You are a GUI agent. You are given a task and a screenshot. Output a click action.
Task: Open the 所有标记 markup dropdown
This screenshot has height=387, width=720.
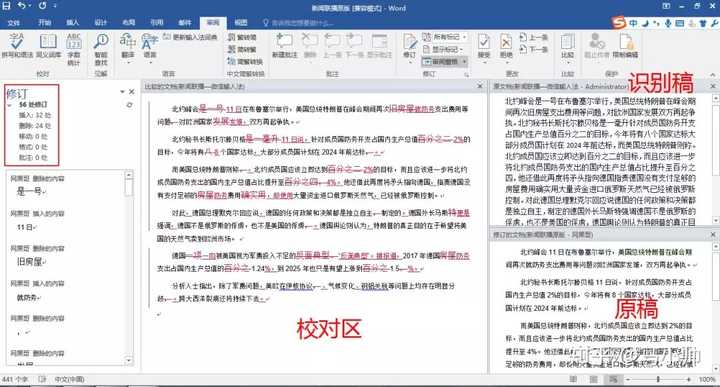pyautogui.click(x=444, y=37)
